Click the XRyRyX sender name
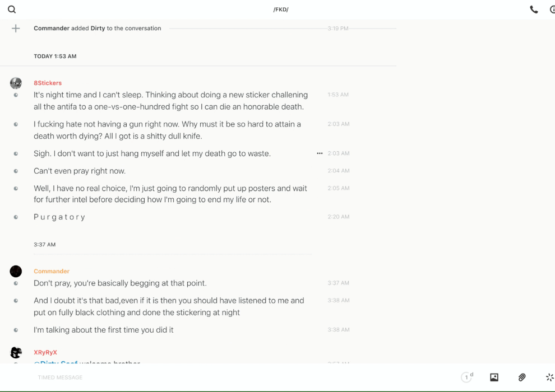Screen dimensions: 555x392 45,352
